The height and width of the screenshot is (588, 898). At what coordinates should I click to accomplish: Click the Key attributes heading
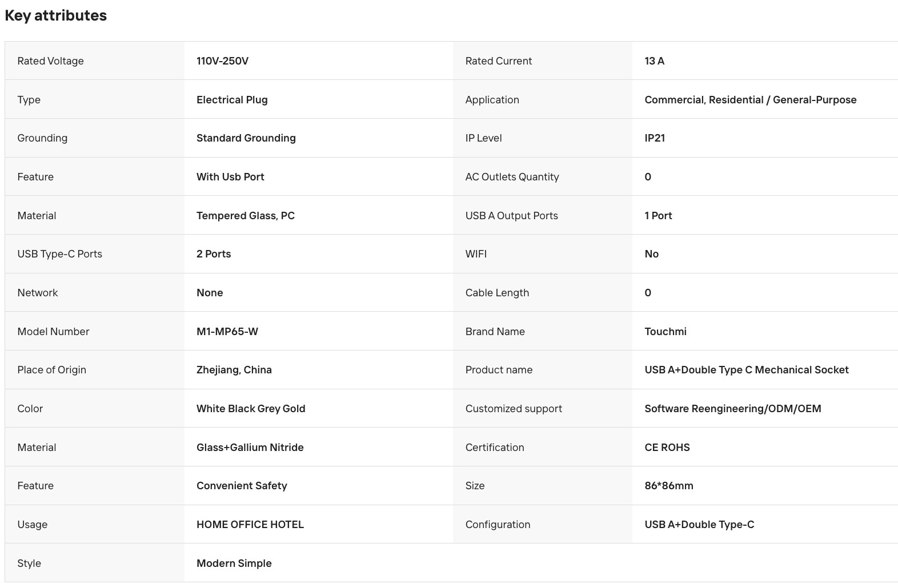pos(55,15)
